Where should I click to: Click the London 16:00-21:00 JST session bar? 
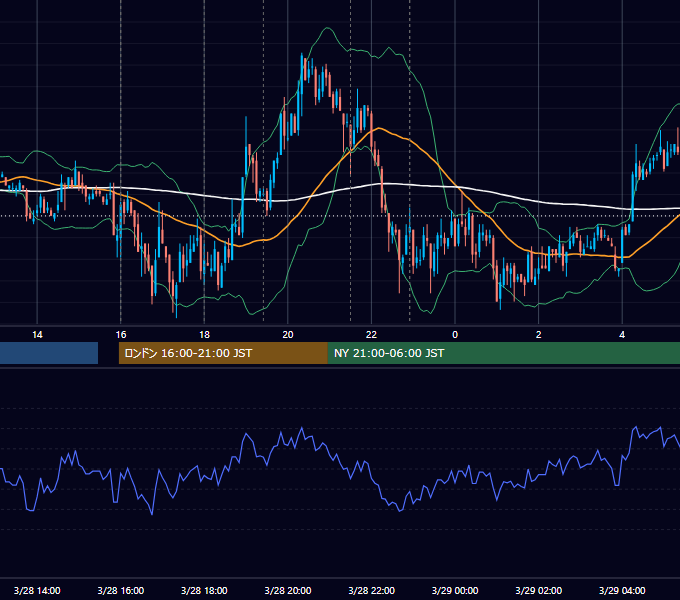point(223,353)
